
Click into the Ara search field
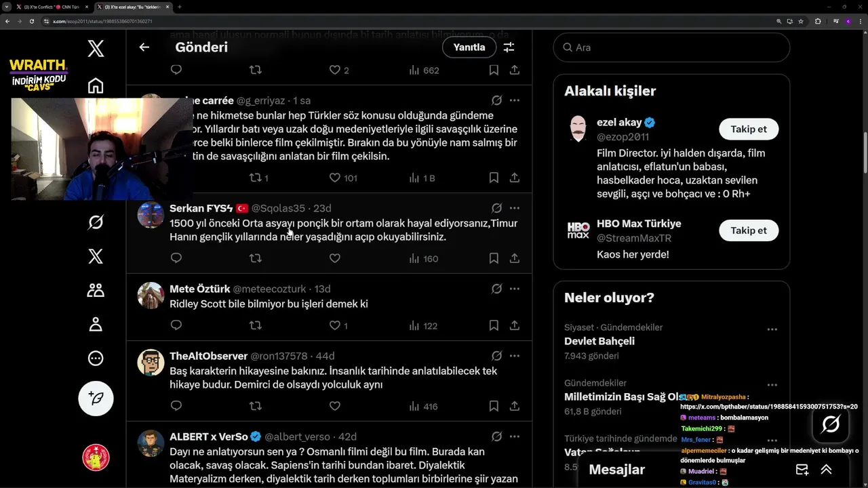pyautogui.click(x=671, y=47)
